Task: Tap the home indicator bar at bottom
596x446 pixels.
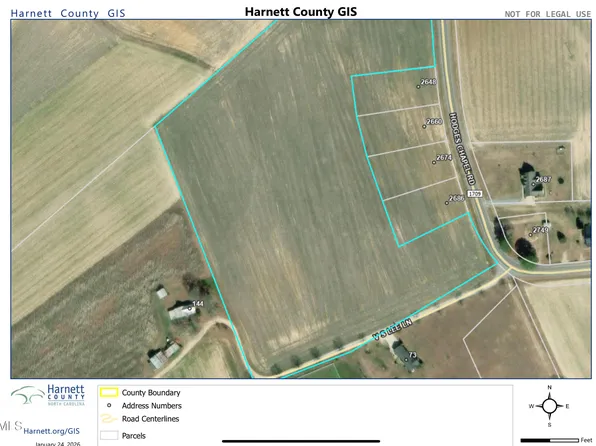Action: coord(301,441)
